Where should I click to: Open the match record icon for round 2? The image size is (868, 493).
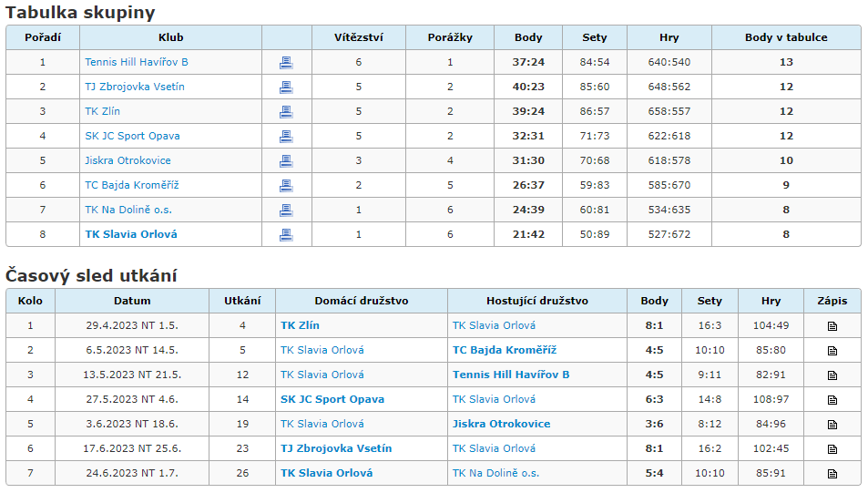[x=832, y=351]
